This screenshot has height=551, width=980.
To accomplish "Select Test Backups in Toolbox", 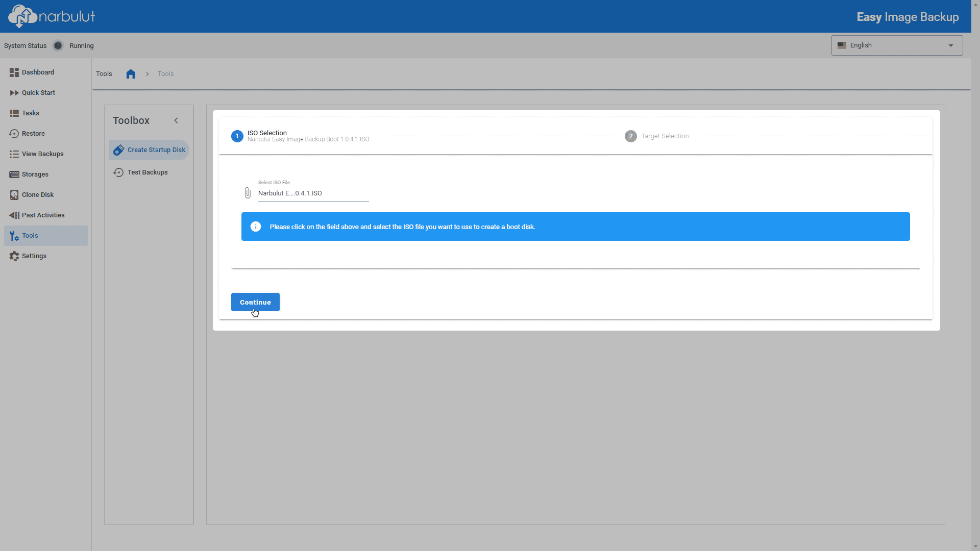I will (x=149, y=172).
